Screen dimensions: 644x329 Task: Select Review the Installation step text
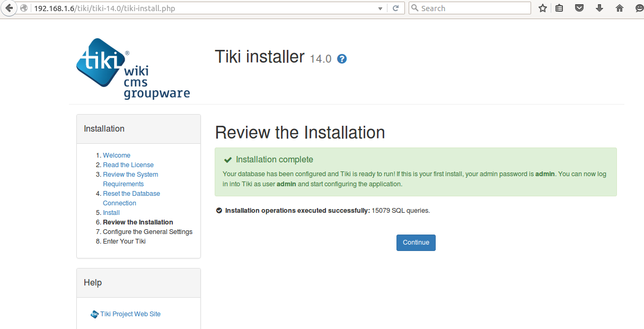138,222
